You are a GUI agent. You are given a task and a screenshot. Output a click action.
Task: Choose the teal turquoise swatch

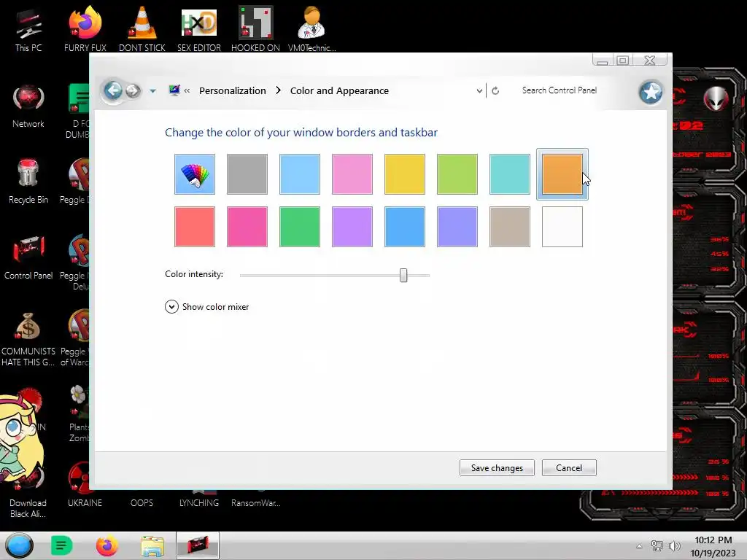(x=510, y=174)
